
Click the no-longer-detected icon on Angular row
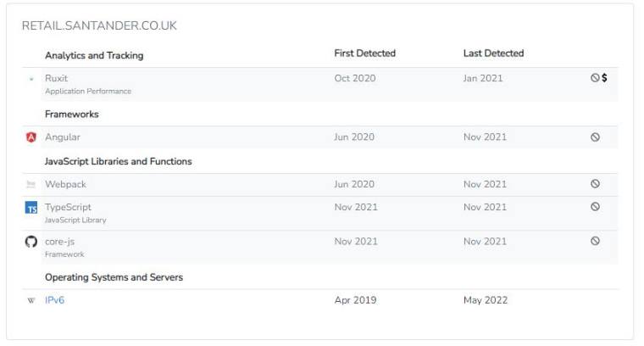(595, 137)
